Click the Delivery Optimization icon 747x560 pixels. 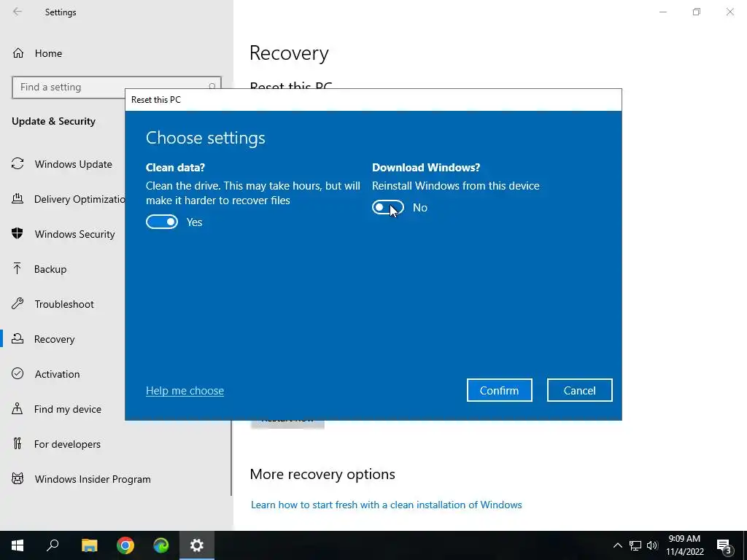pyautogui.click(x=18, y=198)
